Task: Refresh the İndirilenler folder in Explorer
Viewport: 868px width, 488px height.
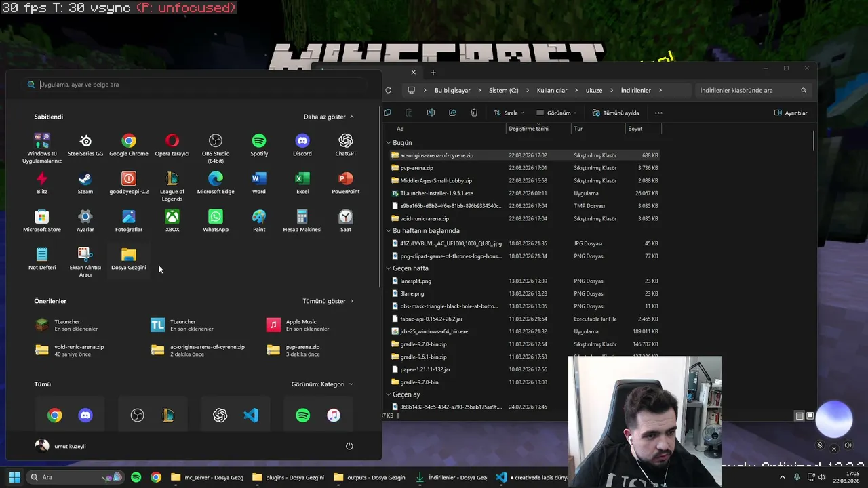Action: (x=388, y=90)
